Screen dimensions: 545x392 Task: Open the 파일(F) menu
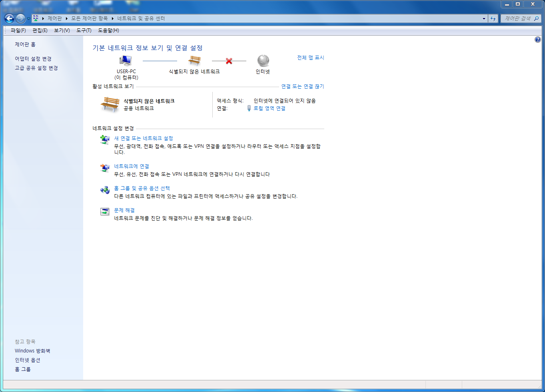tap(18, 30)
